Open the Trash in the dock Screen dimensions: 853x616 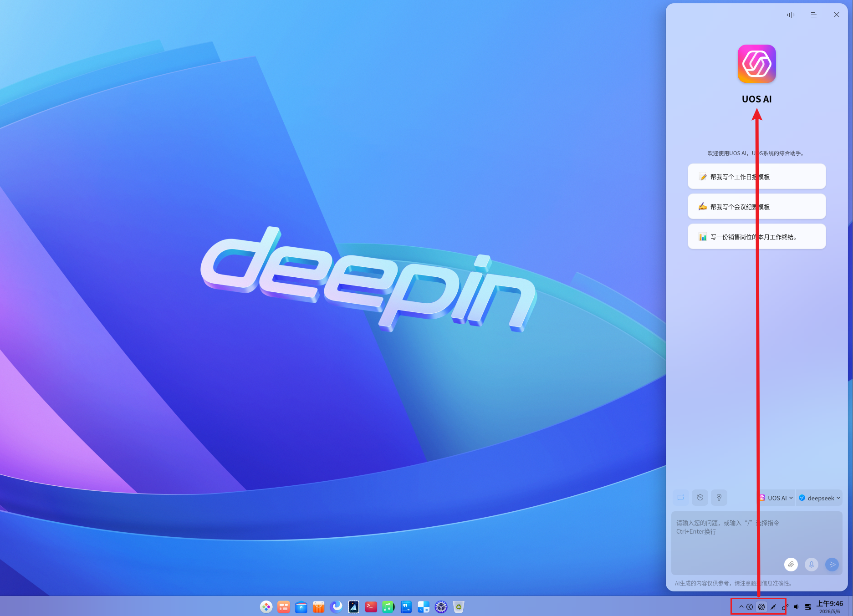(459, 607)
